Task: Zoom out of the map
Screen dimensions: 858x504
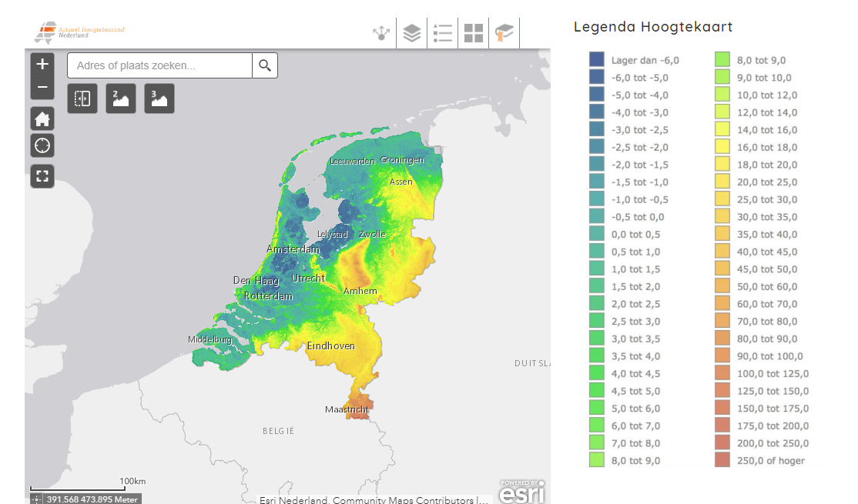Action: pyautogui.click(x=42, y=88)
